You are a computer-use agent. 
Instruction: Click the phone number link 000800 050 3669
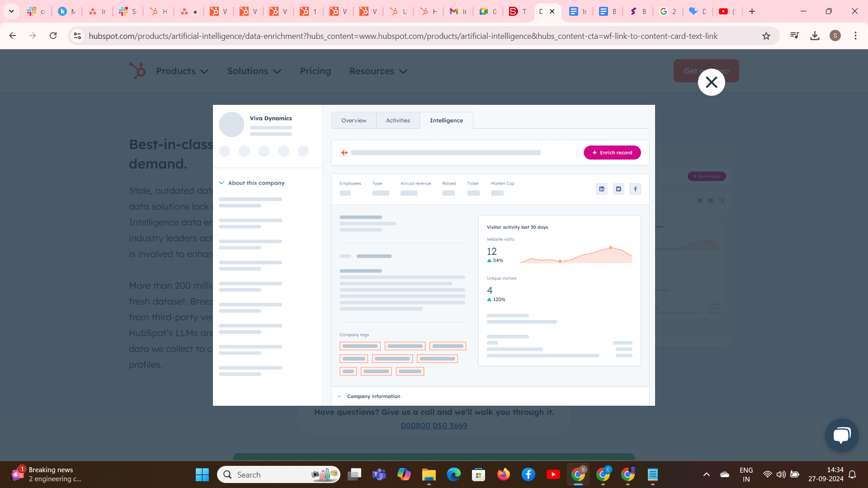point(434,426)
